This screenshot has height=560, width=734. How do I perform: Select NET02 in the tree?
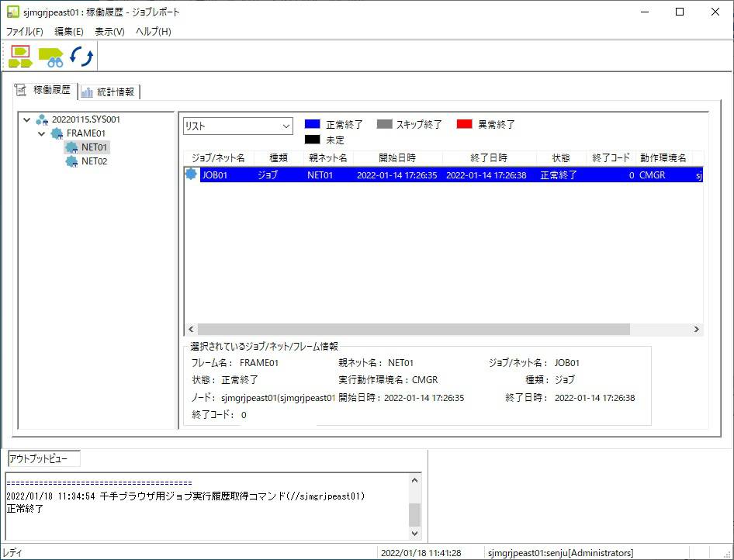(94, 161)
